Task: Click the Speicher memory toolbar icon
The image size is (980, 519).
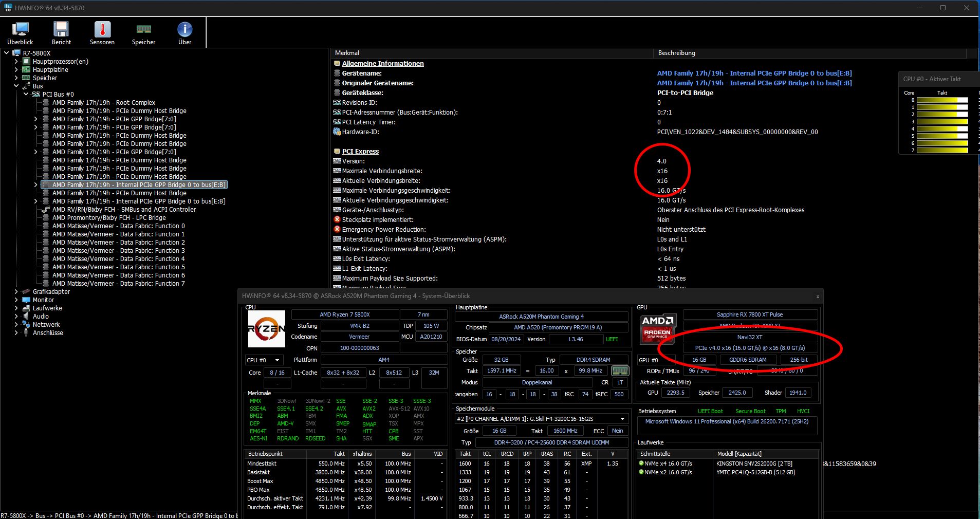Action: [x=143, y=33]
